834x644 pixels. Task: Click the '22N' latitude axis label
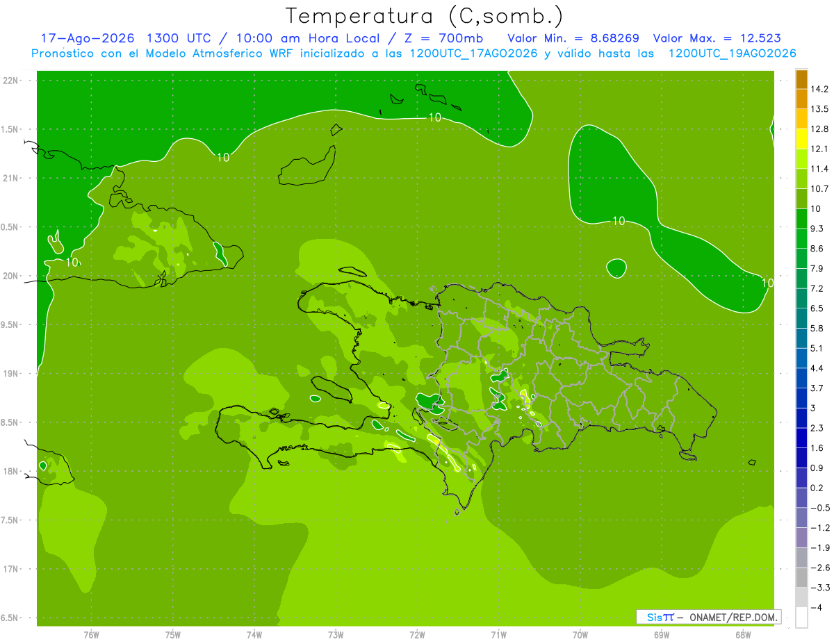(x=12, y=81)
